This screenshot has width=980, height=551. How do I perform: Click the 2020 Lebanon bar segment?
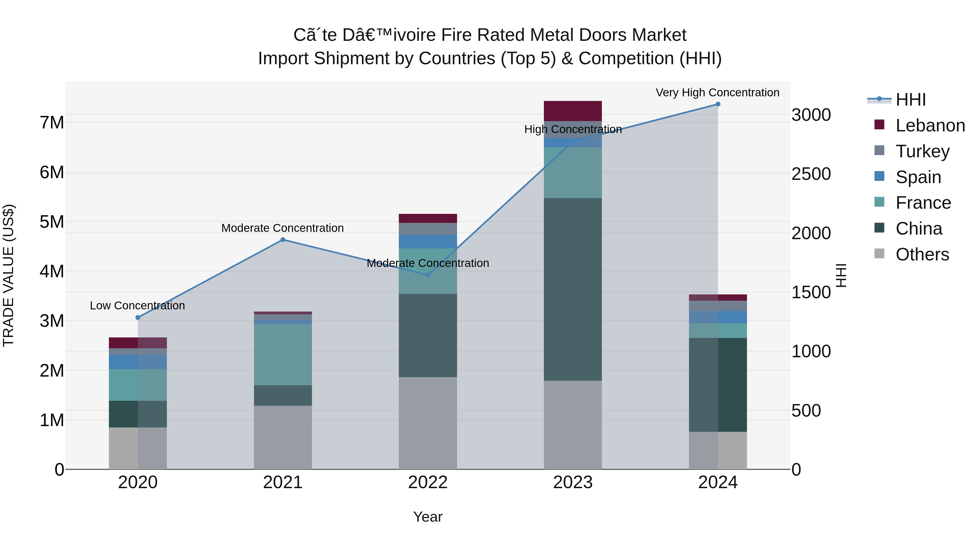138,343
